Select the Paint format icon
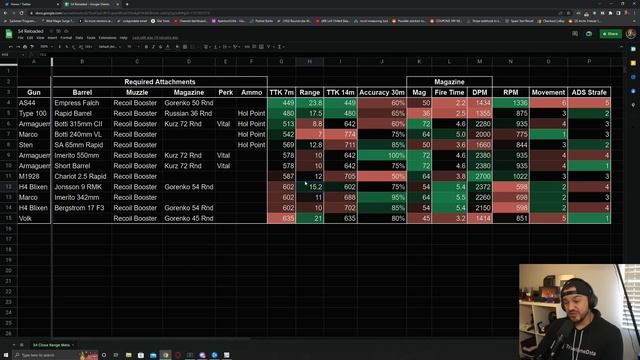Image resolution: width=640 pixels, height=360 pixels. (x=32, y=47)
